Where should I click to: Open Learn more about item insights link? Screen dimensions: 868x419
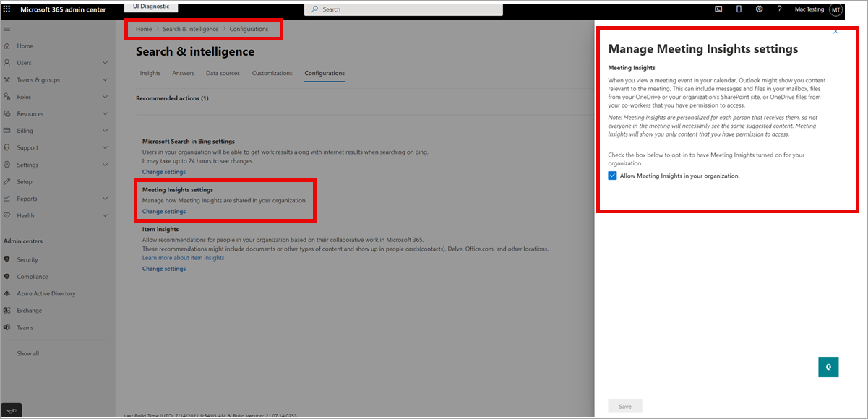(183, 258)
